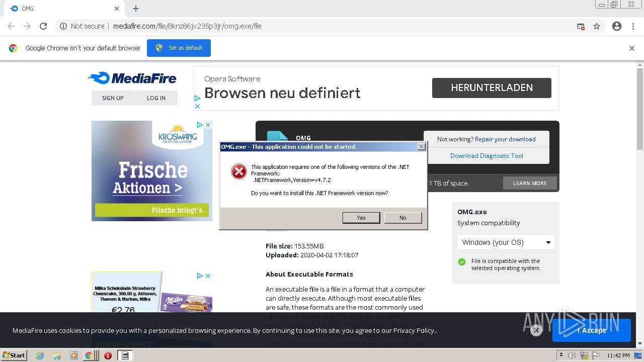The height and width of the screenshot is (362, 644).
Task: Click About Executable Formats heading
Action: tap(309, 274)
